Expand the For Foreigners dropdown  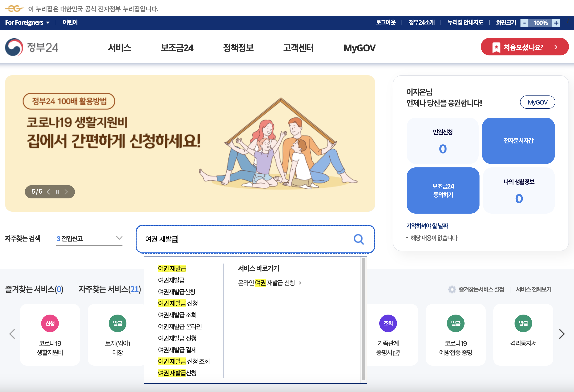27,22
